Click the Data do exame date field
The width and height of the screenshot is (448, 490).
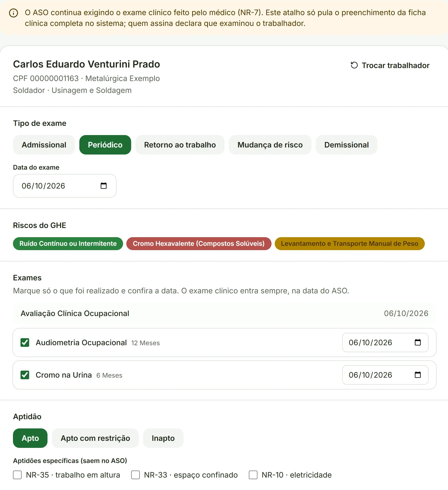[x=65, y=186]
